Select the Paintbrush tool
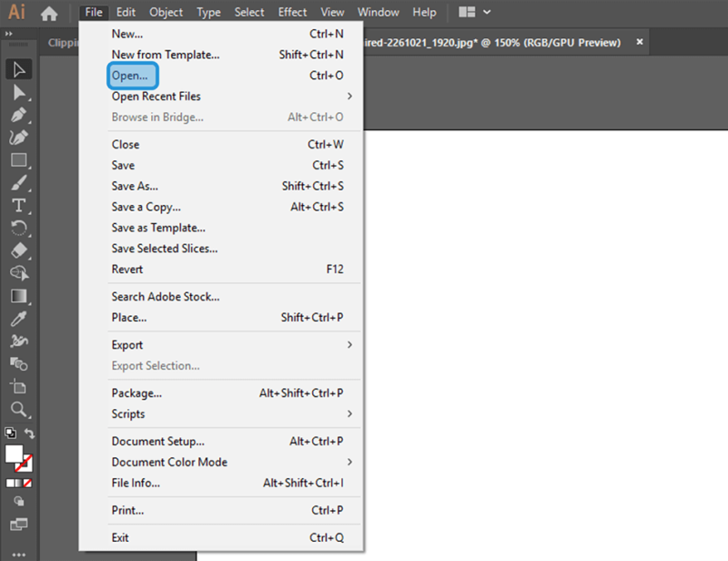This screenshot has height=561, width=728. coord(18,183)
